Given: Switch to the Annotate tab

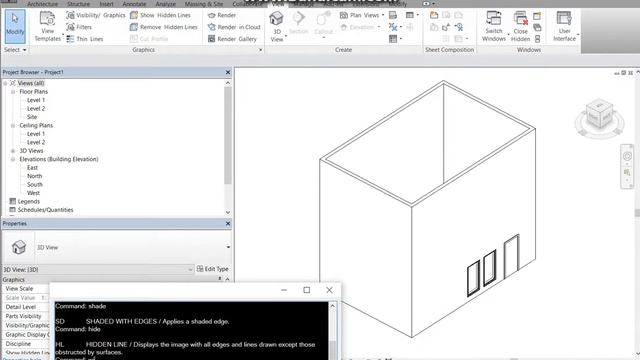Looking at the screenshot, I should 134,4.
